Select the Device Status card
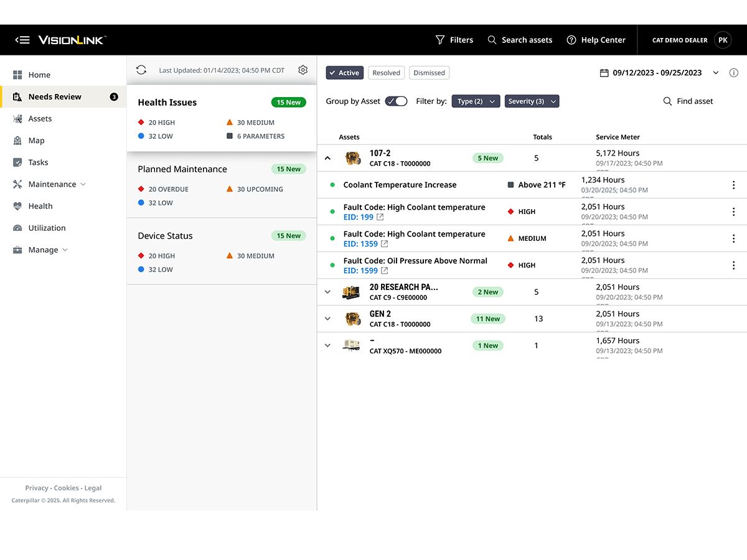 click(222, 251)
